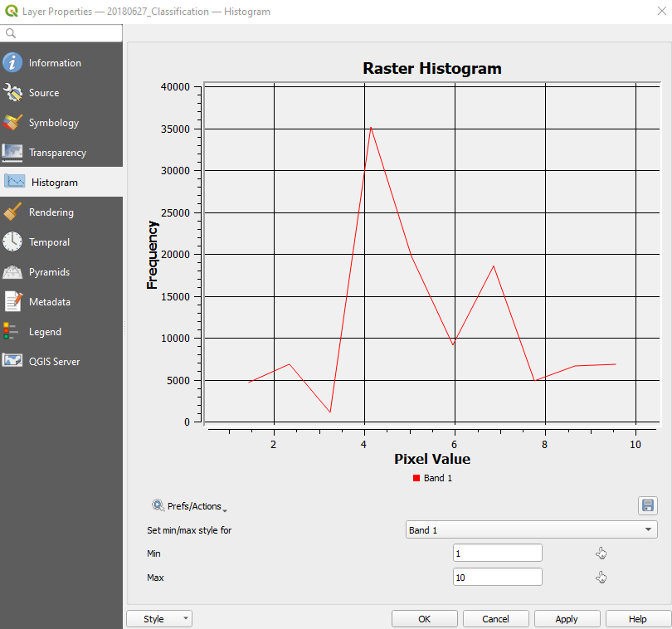Open the Temporal tab label

tap(49, 242)
